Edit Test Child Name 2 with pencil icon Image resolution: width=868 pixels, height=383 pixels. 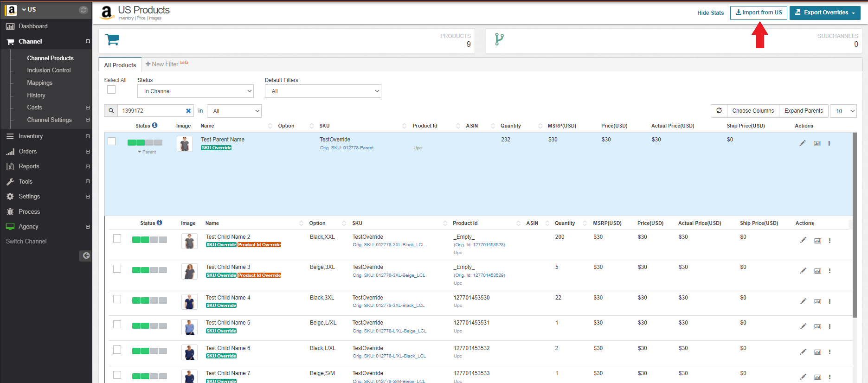[803, 240]
